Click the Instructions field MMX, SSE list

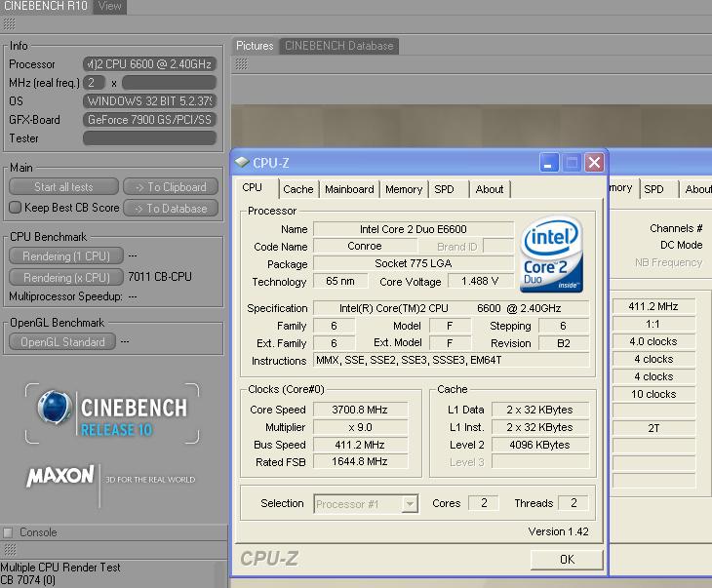(451, 360)
